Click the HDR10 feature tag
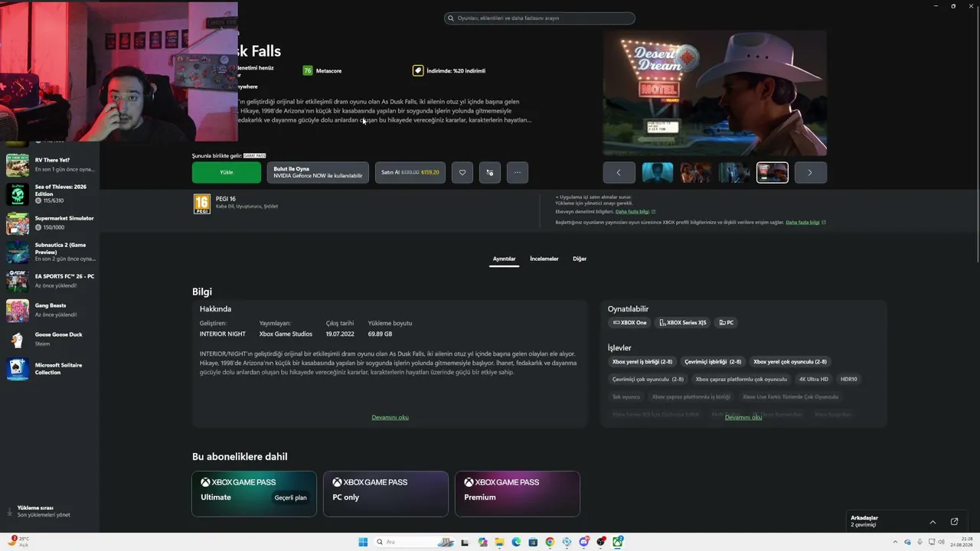Screen dimensions: 980x551 click(849, 379)
